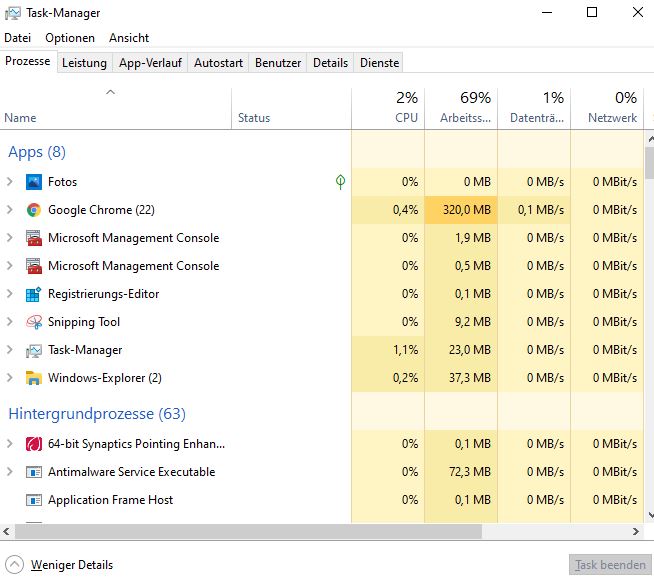Viewport: 654px width, 579px height.
Task: Switch to the Details tab
Action: (330, 63)
